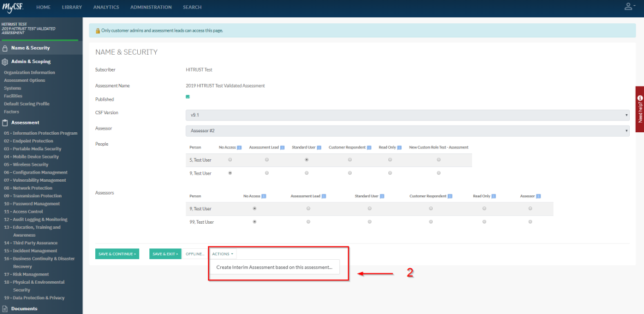
Task: Open the user account icon menu
Action: pyautogui.click(x=630, y=6)
